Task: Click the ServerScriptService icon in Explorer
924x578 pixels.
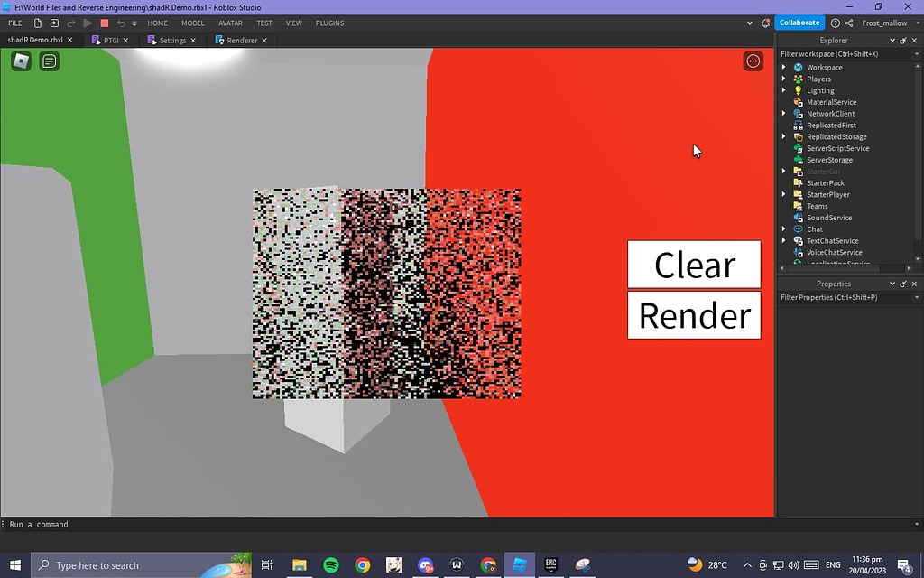Action: [799, 148]
